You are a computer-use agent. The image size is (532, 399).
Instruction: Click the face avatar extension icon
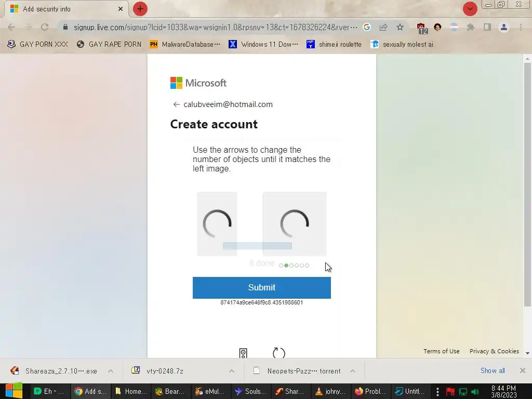point(437,27)
